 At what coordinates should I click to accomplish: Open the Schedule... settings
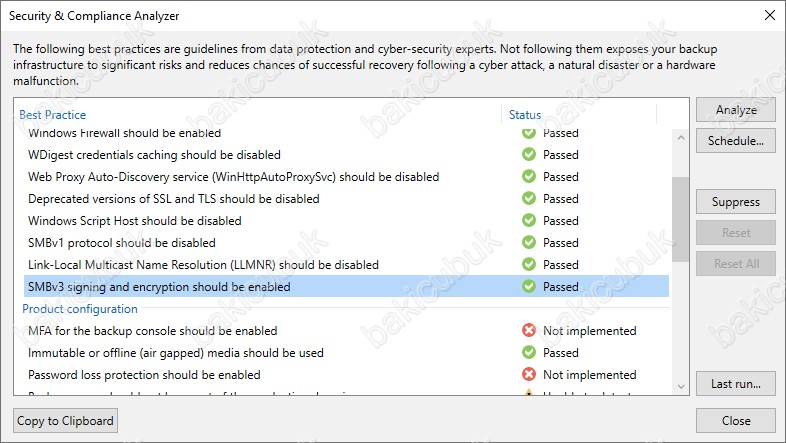[x=735, y=141]
